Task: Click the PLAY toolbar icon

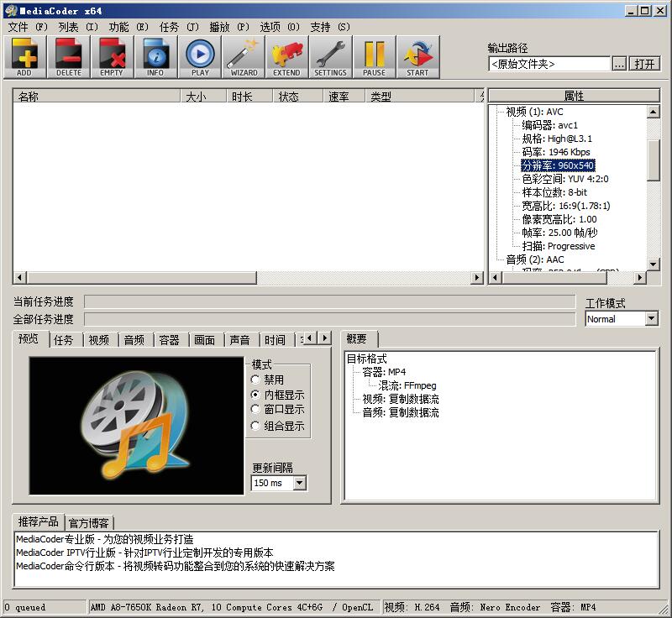Action: coord(200,57)
